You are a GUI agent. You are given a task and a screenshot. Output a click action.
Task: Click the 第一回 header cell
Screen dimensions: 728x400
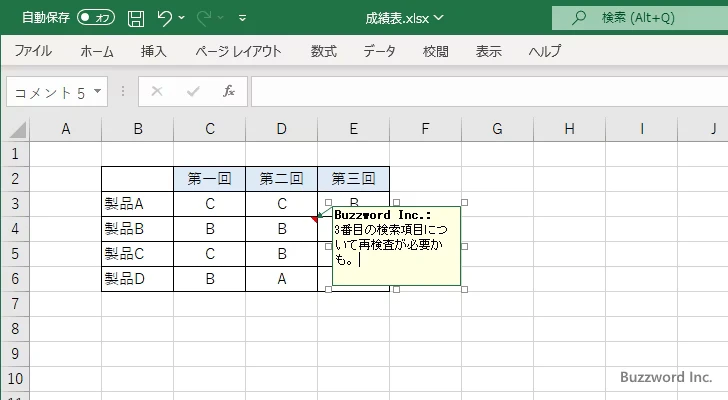[209, 179]
